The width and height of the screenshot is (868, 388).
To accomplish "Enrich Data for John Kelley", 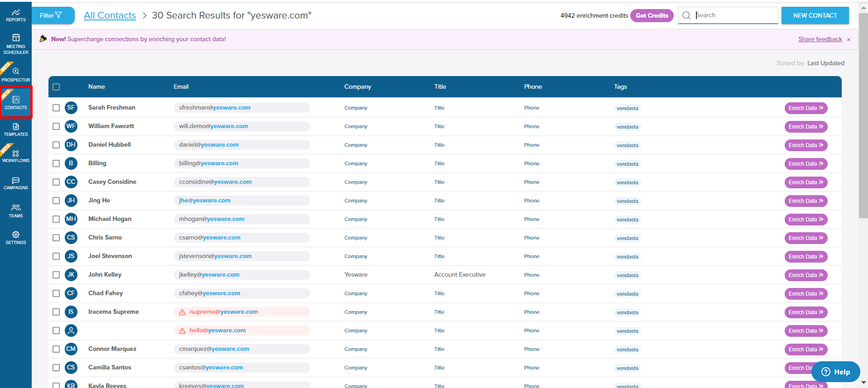I will click(x=806, y=275).
